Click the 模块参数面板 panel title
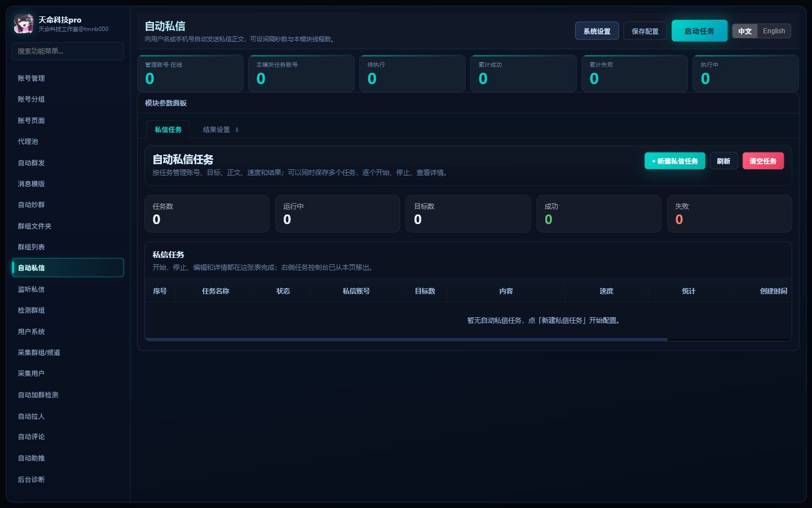812x508 pixels. [166, 103]
